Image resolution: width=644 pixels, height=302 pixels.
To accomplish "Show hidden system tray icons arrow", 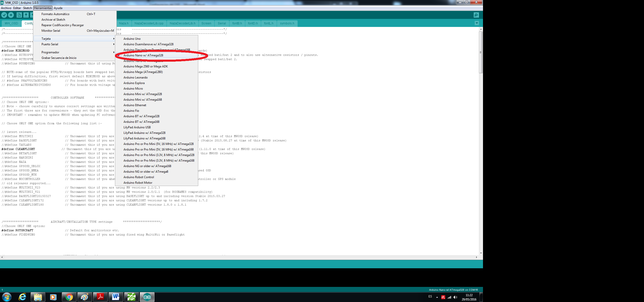I will point(437,297).
